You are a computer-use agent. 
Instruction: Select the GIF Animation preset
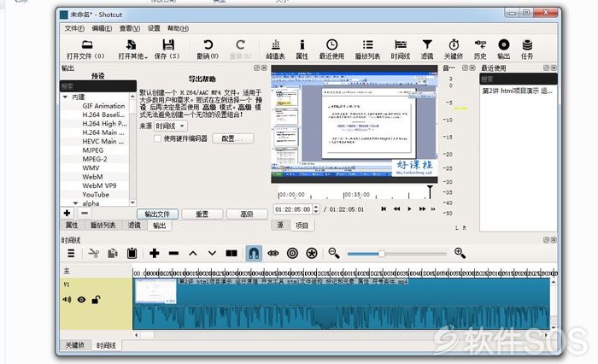[103, 106]
